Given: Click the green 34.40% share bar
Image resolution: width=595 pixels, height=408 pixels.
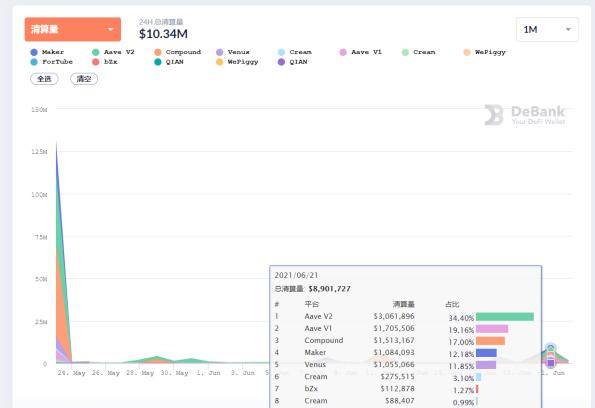Looking at the screenshot, I should point(505,317).
